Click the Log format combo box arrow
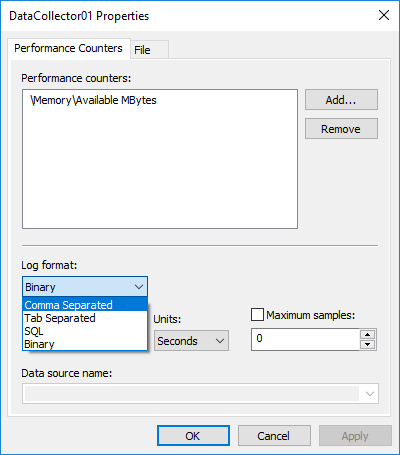Viewport: 400px width, 455px height. coord(139,287)
